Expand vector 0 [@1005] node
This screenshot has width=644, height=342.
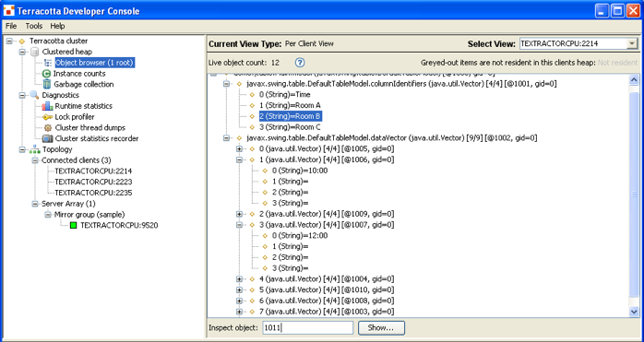239,149
